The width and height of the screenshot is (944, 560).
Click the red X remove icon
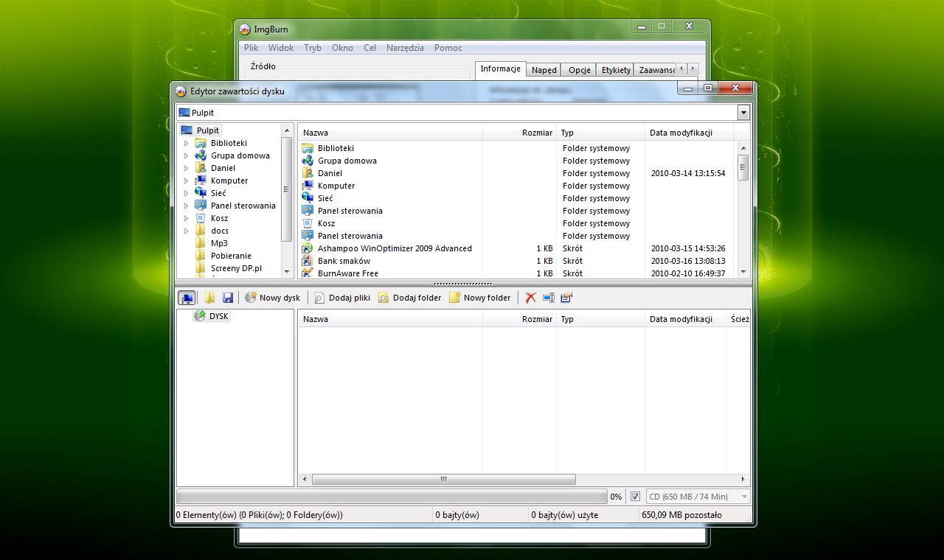point(530,298)
